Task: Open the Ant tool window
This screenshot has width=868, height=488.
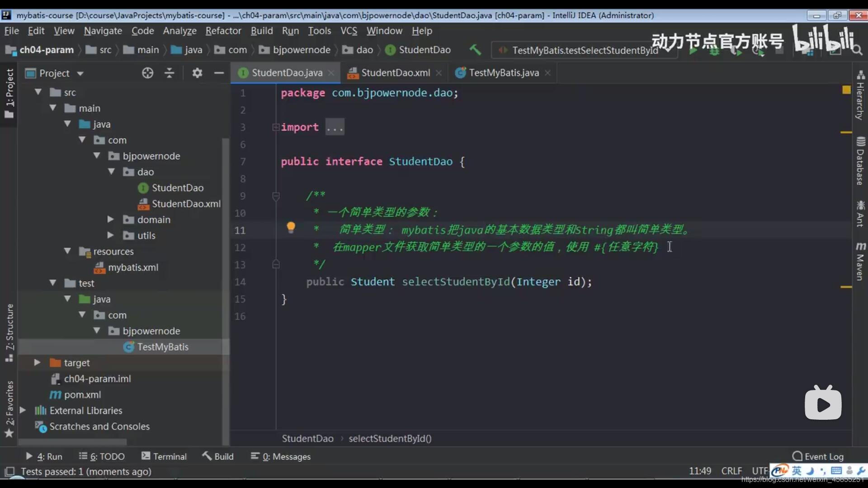Action: [x=860, y=214]
